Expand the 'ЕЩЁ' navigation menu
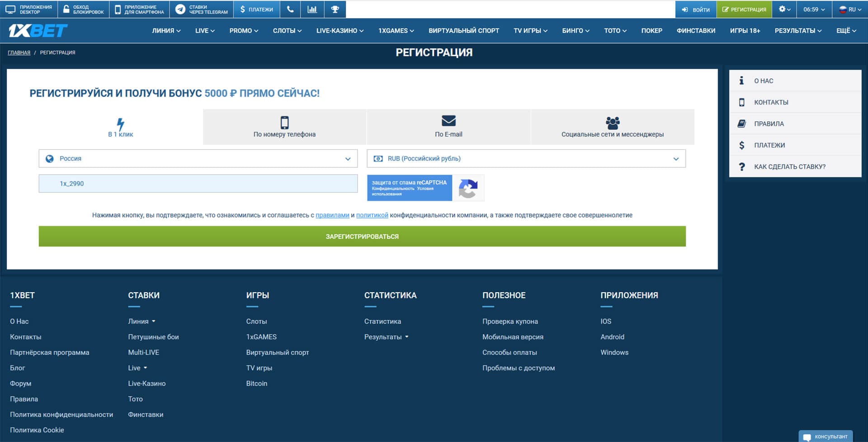This screenshot has height=442, width=868. click(846, 31)
